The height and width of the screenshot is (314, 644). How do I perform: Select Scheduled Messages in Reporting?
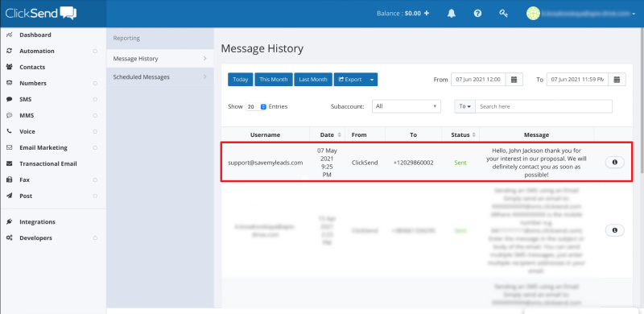(x=159, y=76)
